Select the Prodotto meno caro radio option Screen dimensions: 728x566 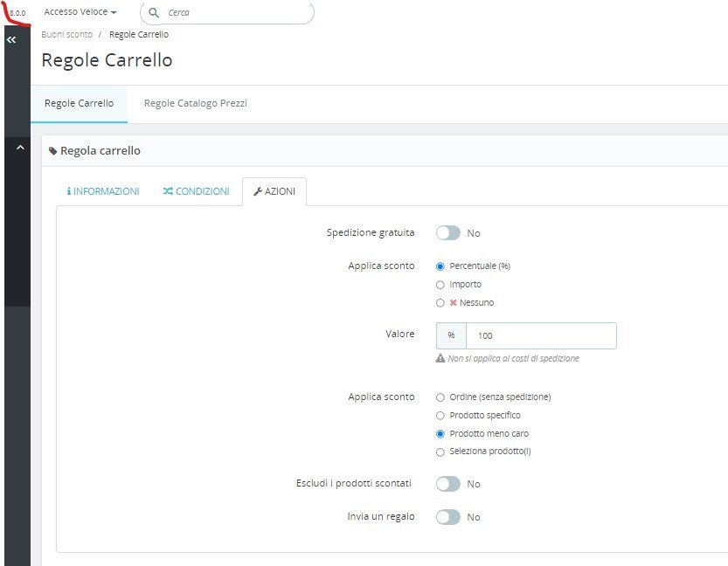(440, 434)
